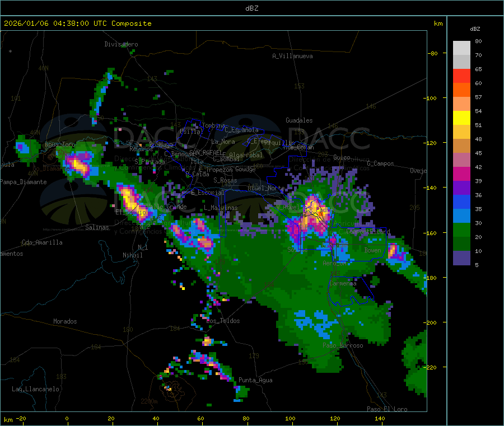Click the A_Villanueva map label
Viewport: 504px width, 426px height.
click(292, 56)
